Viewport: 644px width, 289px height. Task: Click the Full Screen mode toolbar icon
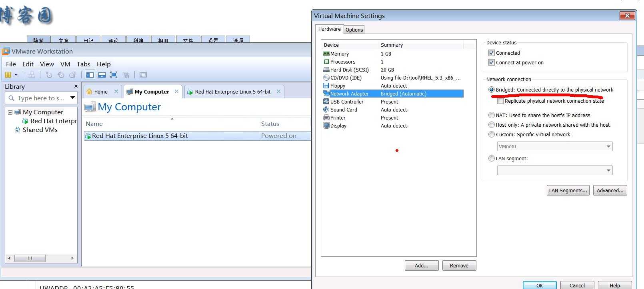coord(114,75)
